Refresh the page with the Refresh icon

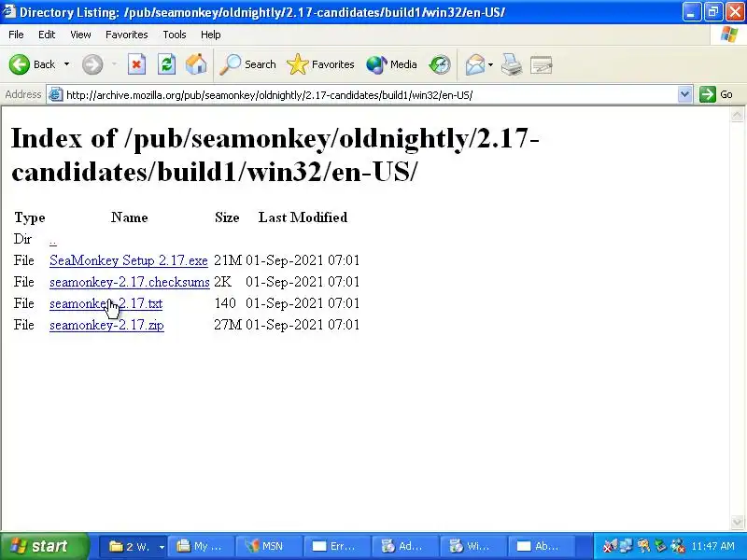(x=167, y=64)
